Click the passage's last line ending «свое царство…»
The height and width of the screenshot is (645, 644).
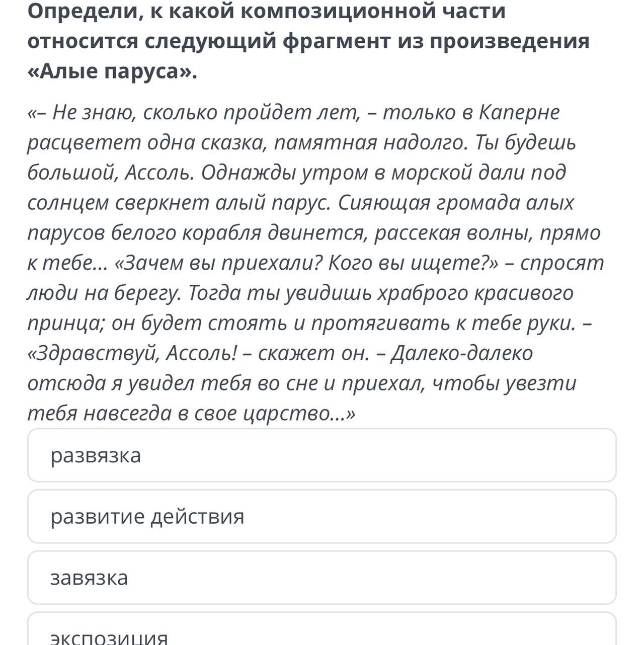coord(191,414)
